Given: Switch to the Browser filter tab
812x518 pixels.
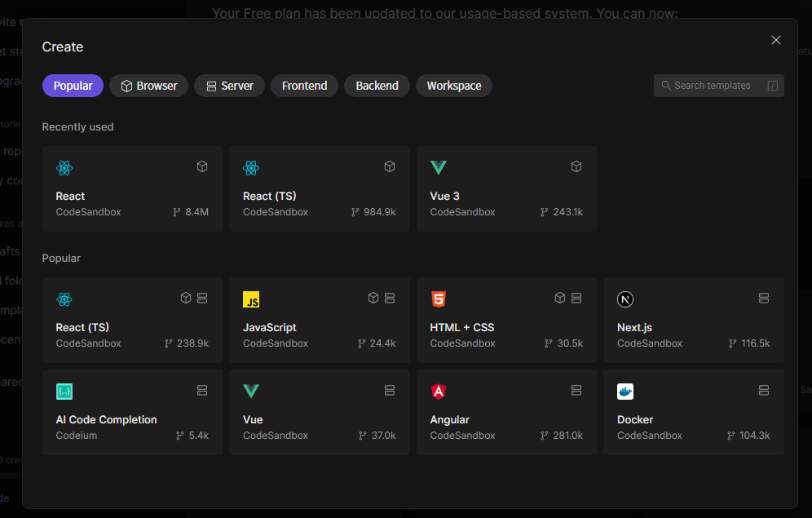Looking at the screenshot, I should tap(148, 86).
